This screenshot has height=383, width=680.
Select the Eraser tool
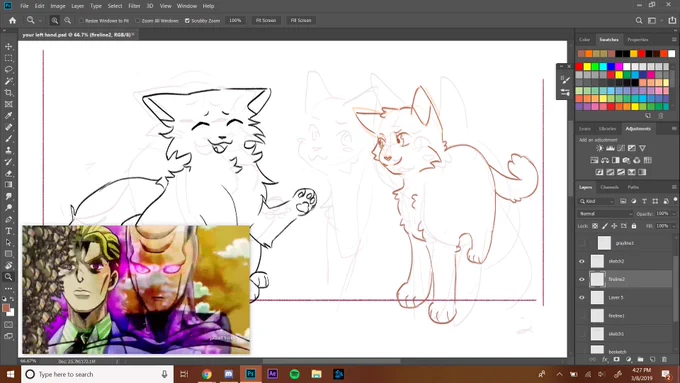(8, 173)
